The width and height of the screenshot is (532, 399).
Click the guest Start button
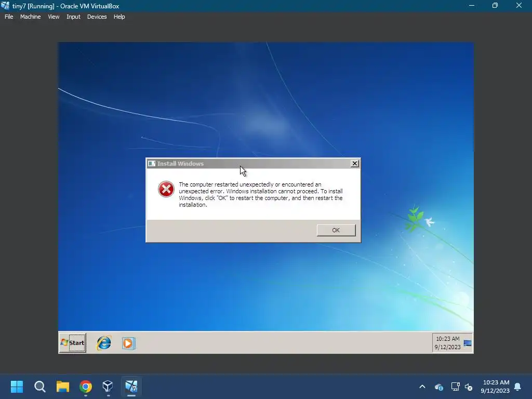[x=73, y=343]
